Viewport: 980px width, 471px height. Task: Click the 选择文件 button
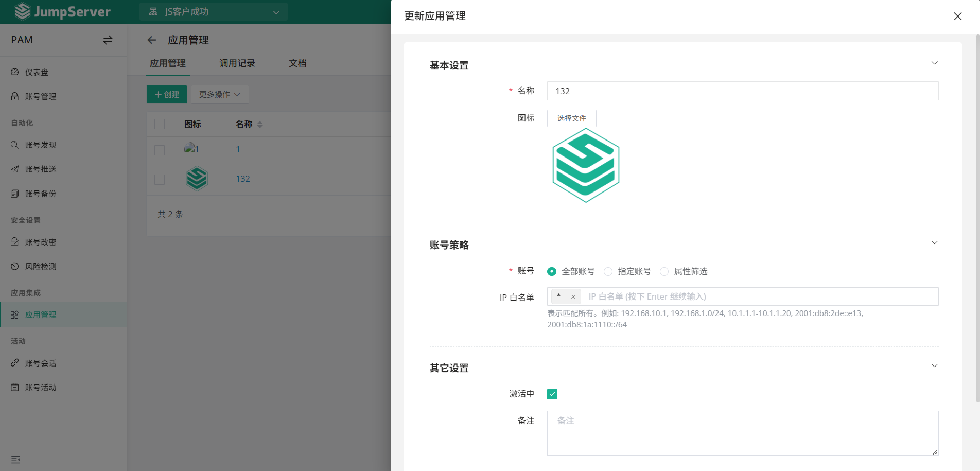coord(571,118)
